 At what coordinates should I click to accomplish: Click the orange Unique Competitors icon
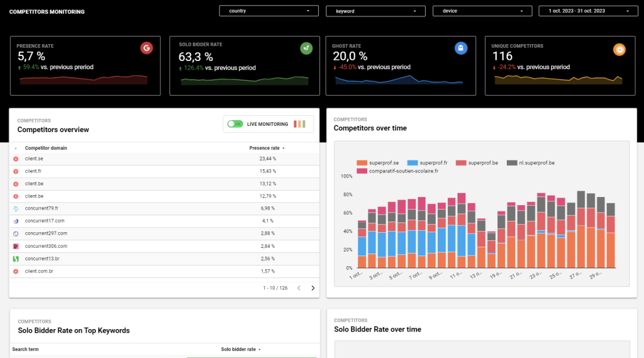click(x=619, y=49)
